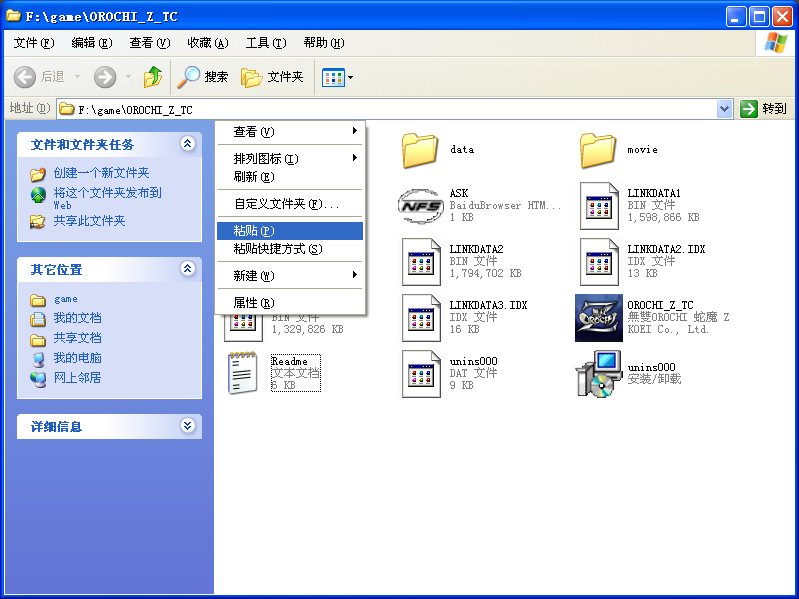Collapse the 文件和文件夹任务 panel
Image resolution: width=799 pixels, height=599 pixels.
[x=187, y=144]
